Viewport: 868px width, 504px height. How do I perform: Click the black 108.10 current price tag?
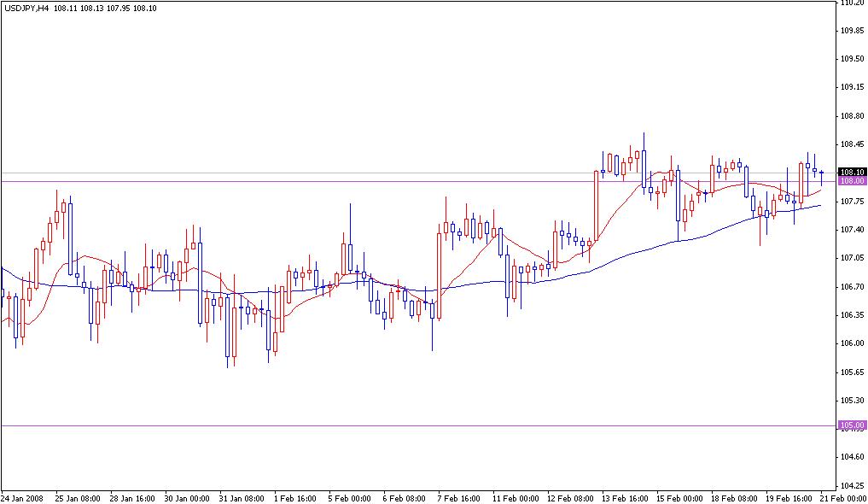[x=852, y=173]
